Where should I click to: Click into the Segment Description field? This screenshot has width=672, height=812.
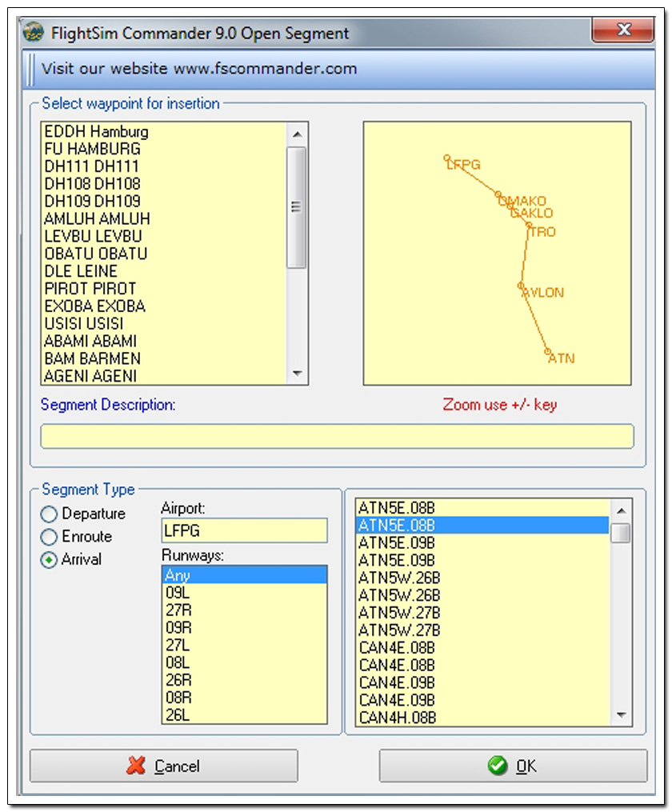click(337, 436)
